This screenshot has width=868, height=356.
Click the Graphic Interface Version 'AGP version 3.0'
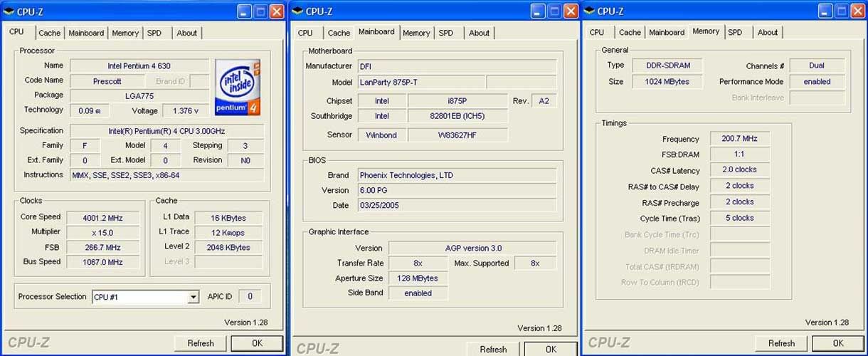472,248
